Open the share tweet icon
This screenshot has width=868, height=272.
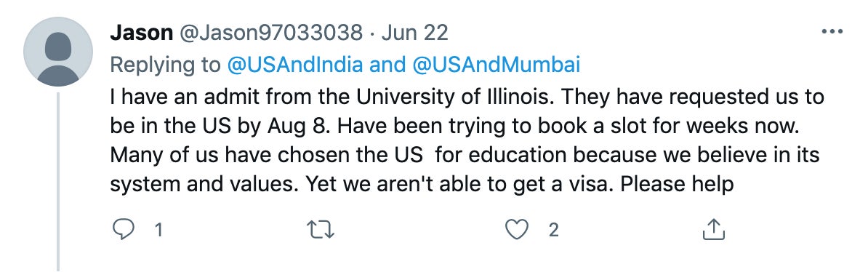coord(714,230)
